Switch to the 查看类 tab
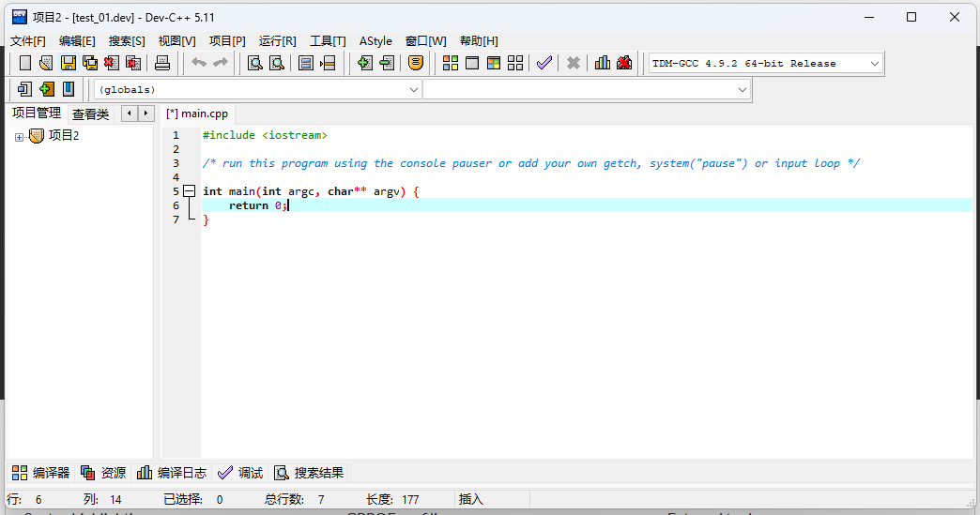 (90, 114)
